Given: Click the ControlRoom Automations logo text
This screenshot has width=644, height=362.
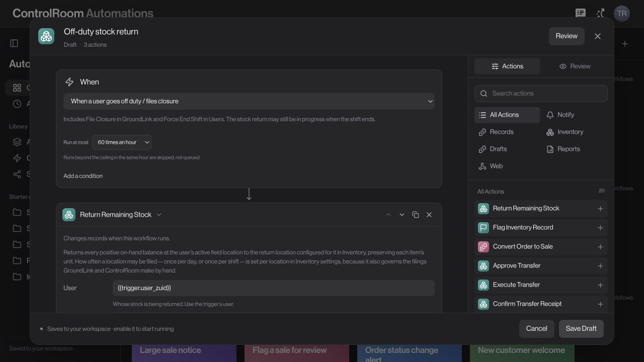Looking at the screenshot, I should [83, 14].
